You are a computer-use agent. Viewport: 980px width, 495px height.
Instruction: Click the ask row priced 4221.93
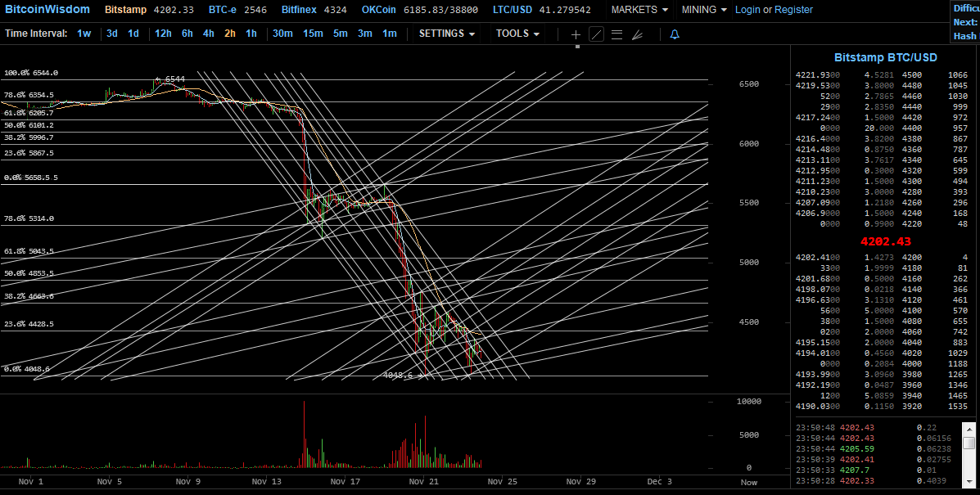(881, 75)
